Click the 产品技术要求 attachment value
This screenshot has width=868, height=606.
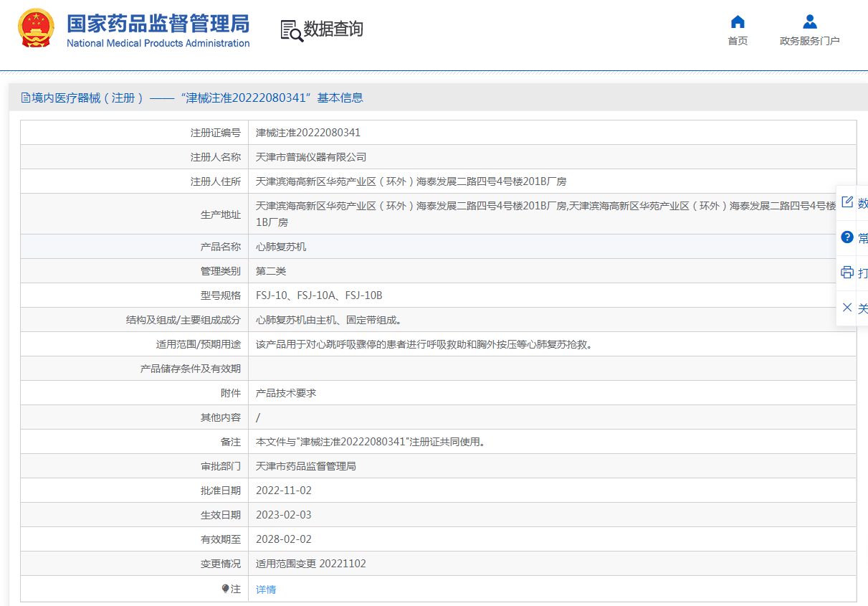click(286, 393)
